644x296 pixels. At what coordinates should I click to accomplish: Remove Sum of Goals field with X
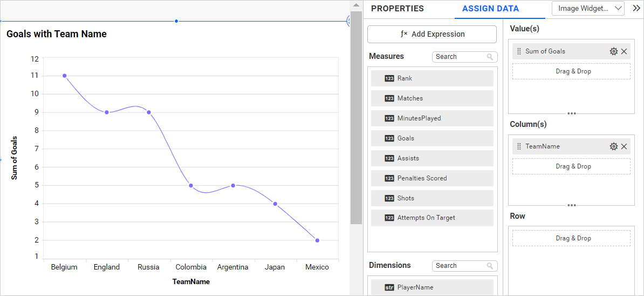tap(624, 51)
